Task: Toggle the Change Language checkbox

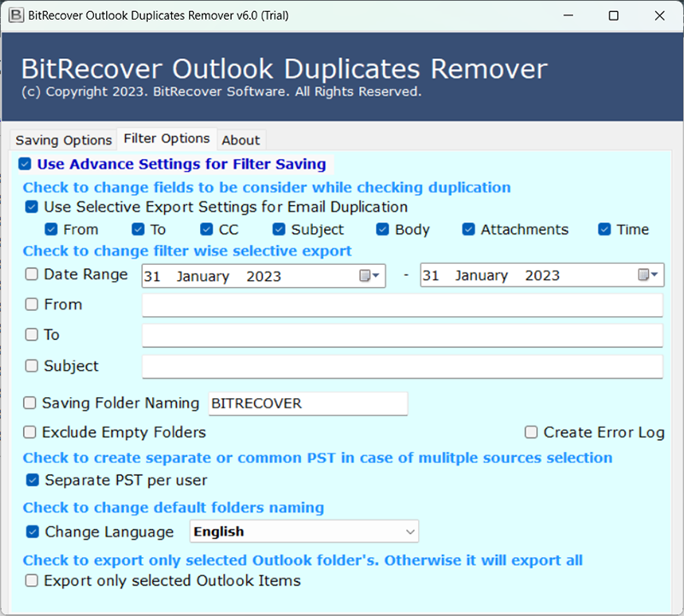Action: pyautogui.click(x=32, y=532)
